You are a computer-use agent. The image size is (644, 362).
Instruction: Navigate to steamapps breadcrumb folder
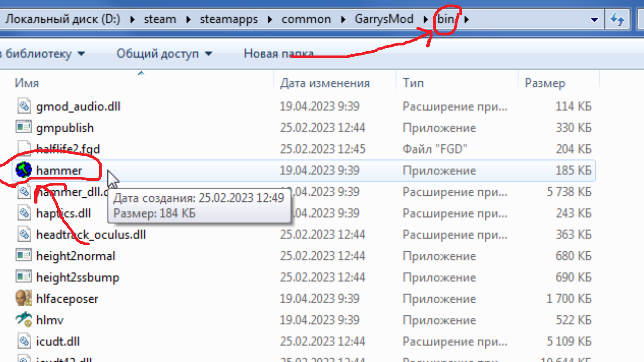(x=229, y=19)
